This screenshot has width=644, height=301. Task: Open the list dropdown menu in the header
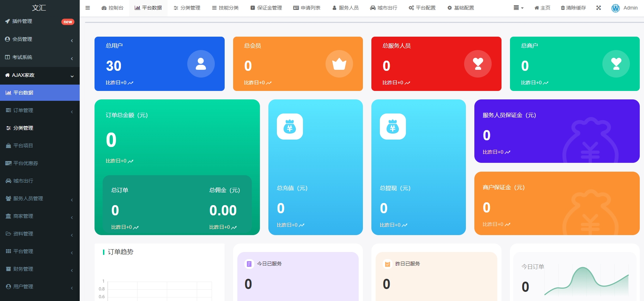click(x=518, y=8)
